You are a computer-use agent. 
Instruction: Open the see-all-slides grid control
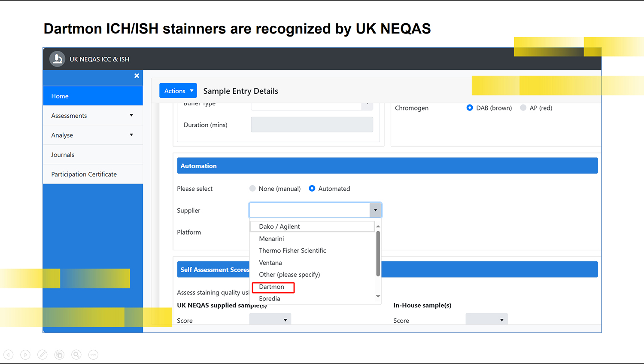pos(59,355)
